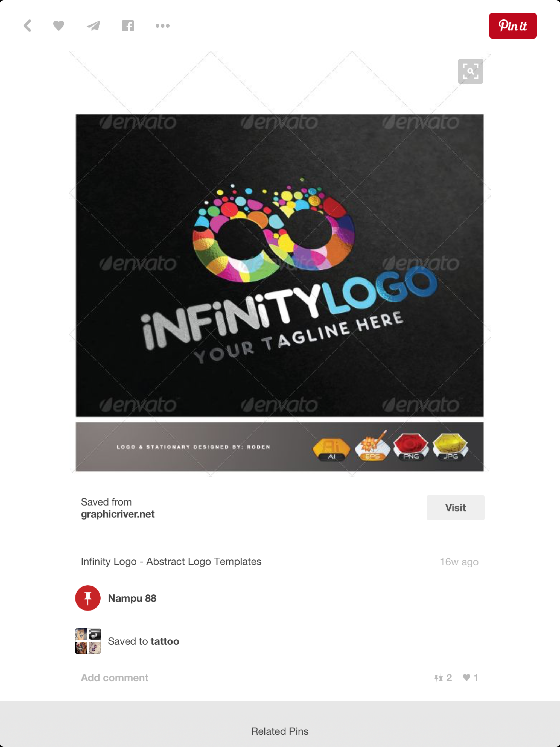The image size is (560, 747).
Task: Open visual search magnifier on the image
Action: pyautogui.click(x=471, y=71)
